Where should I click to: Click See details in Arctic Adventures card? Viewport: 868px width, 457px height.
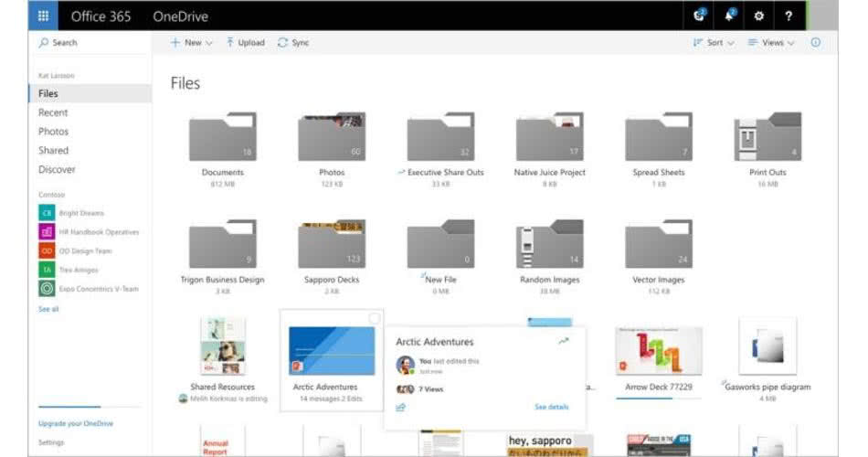pyautogui.click(x=551, y=407)
